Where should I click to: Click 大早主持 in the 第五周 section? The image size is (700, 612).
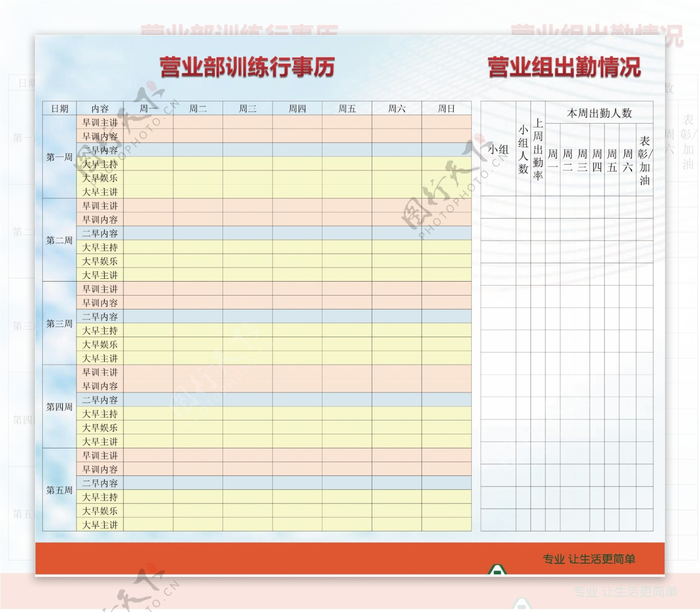[100, 496]
